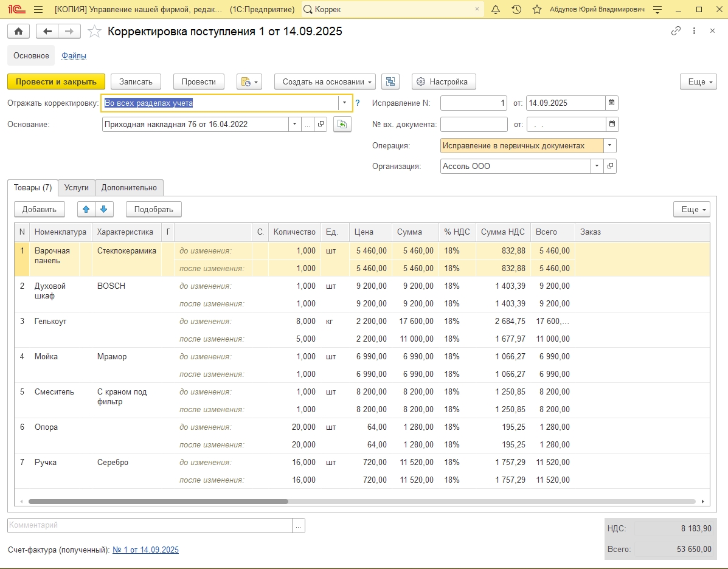Open the organization card icon

[610, 166]
